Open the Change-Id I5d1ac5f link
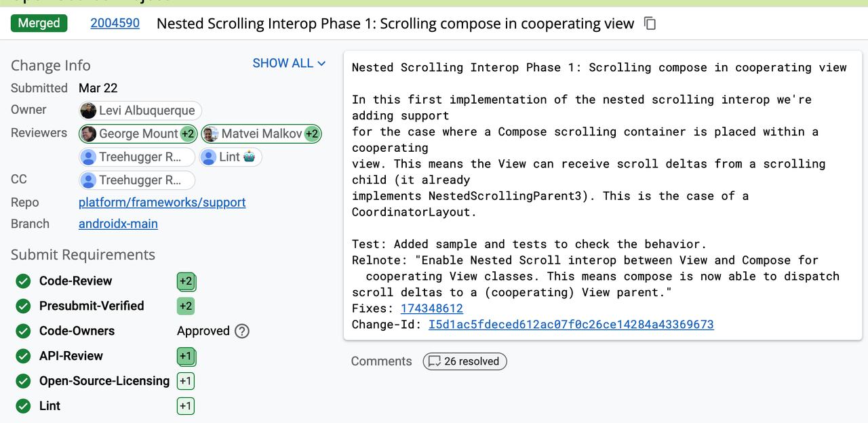 click(571, 325)
